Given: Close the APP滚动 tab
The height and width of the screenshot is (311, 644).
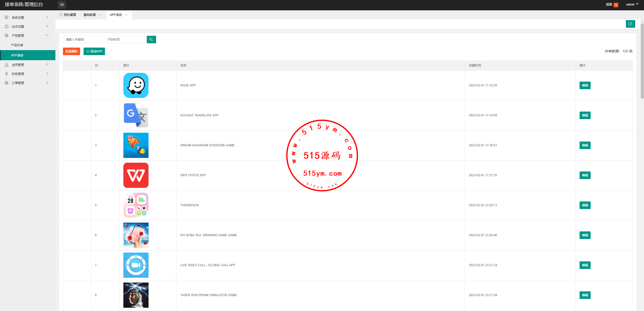Looking at the screenshot, I should (x=126, y=15).
